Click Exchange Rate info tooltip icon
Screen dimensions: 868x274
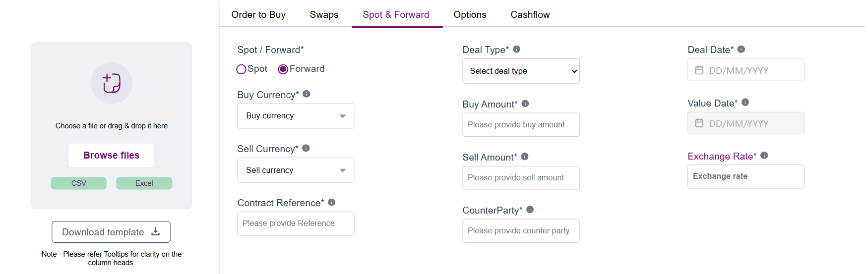(x=764, y=156)
